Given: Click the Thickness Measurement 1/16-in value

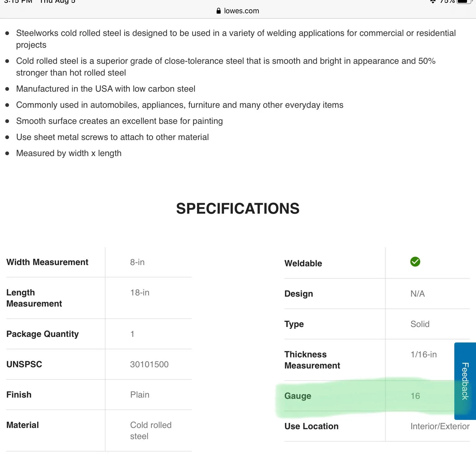Looking at the screenshot, I should coord(424,355).
